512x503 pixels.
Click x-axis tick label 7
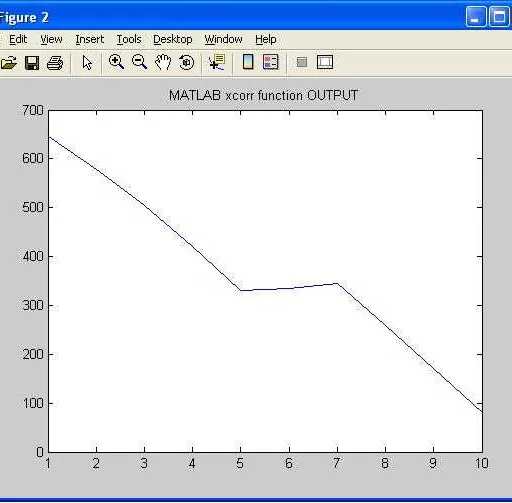337,463
